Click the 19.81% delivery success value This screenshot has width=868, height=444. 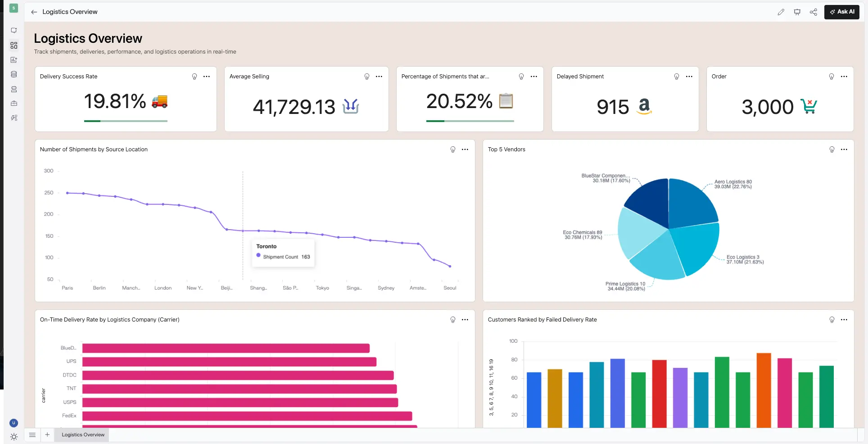point(115,101)
